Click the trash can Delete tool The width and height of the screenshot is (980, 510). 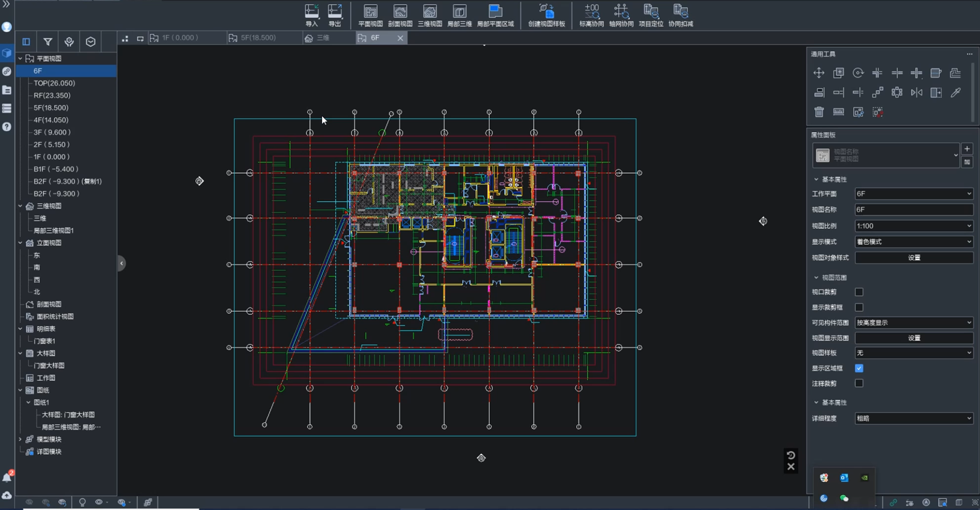819,112
